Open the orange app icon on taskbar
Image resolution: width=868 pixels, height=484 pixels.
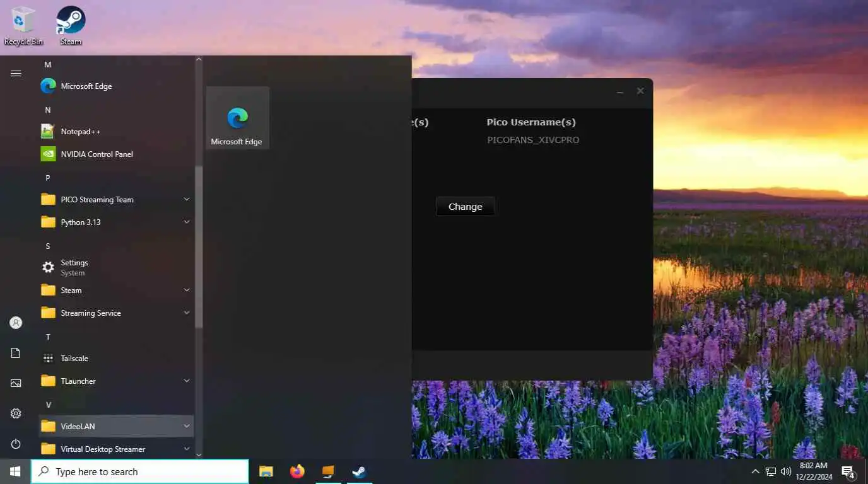[328, 471]
